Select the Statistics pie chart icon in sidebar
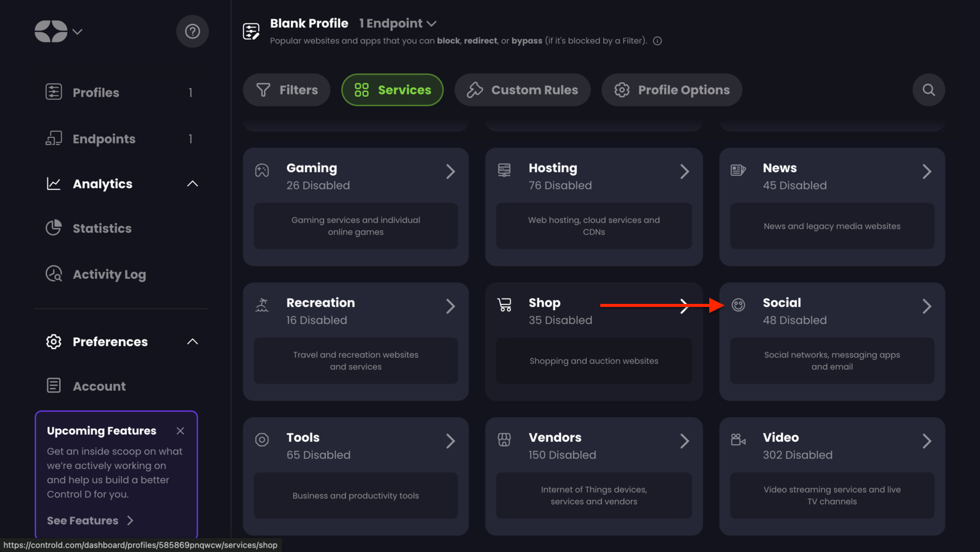 click(54, 228)
